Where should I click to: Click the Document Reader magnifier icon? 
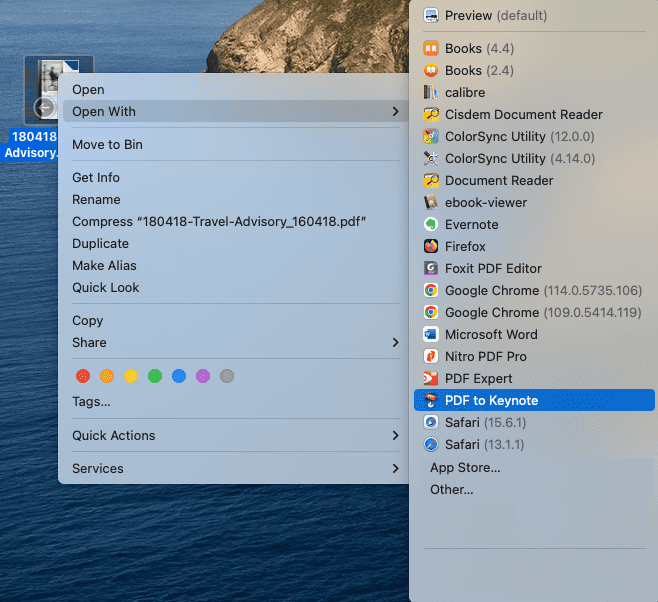431,180
